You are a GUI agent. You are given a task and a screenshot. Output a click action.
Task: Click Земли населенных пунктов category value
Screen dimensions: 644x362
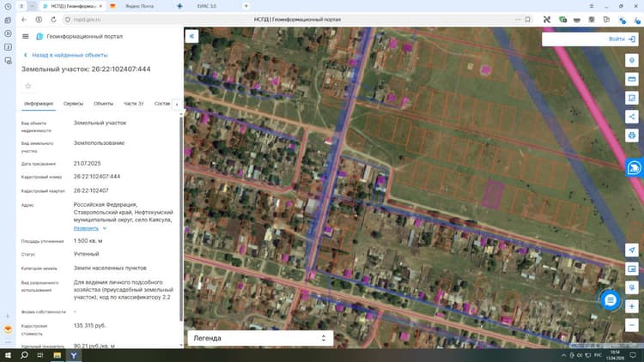pos(110,268)
